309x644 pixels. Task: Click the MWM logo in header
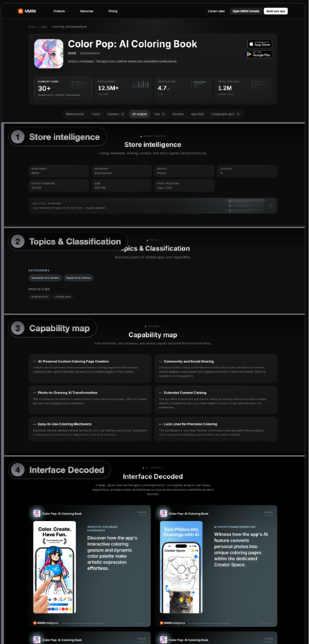pos(27,11)
